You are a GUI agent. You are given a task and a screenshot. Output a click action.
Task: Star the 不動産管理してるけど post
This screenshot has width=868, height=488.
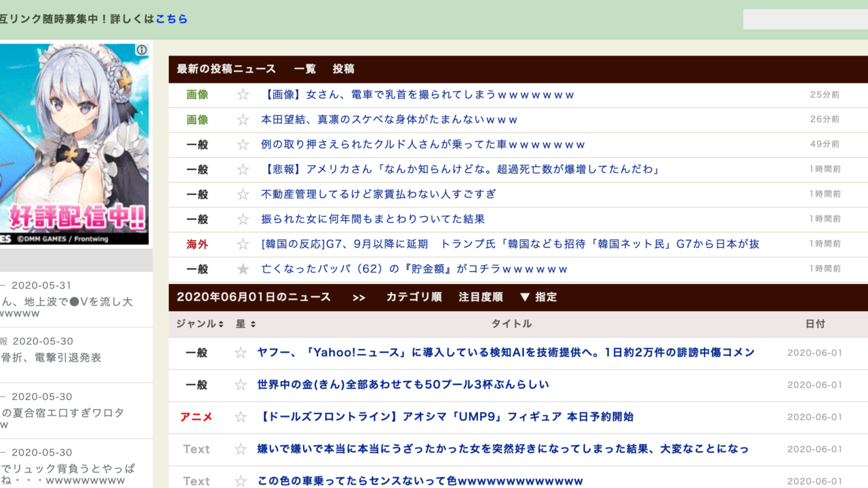pos(243,195)
